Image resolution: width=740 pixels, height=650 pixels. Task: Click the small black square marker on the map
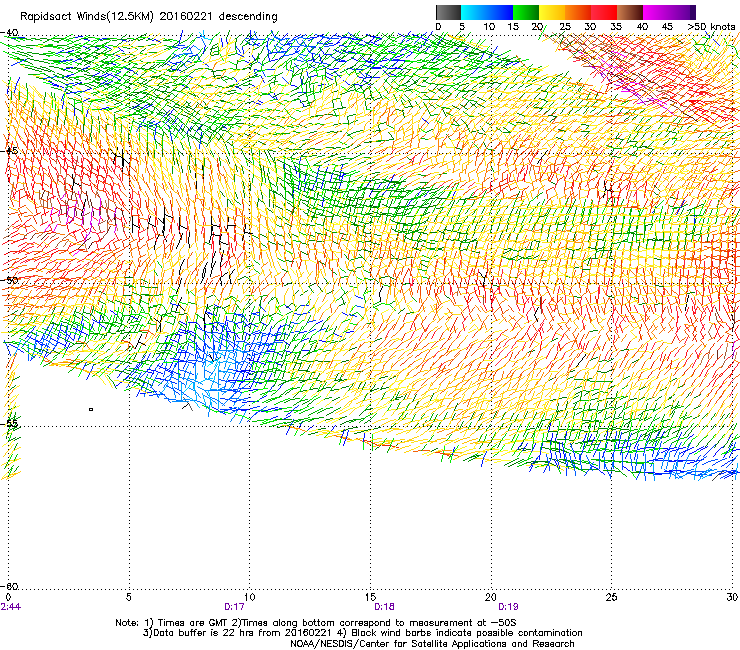[x=91, y=409]
